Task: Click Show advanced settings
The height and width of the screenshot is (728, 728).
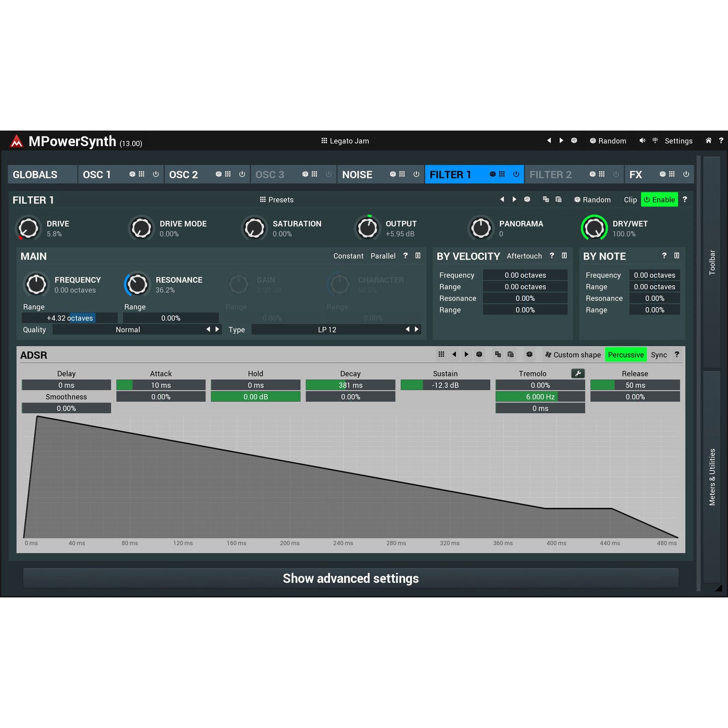Action: (351, 578)
